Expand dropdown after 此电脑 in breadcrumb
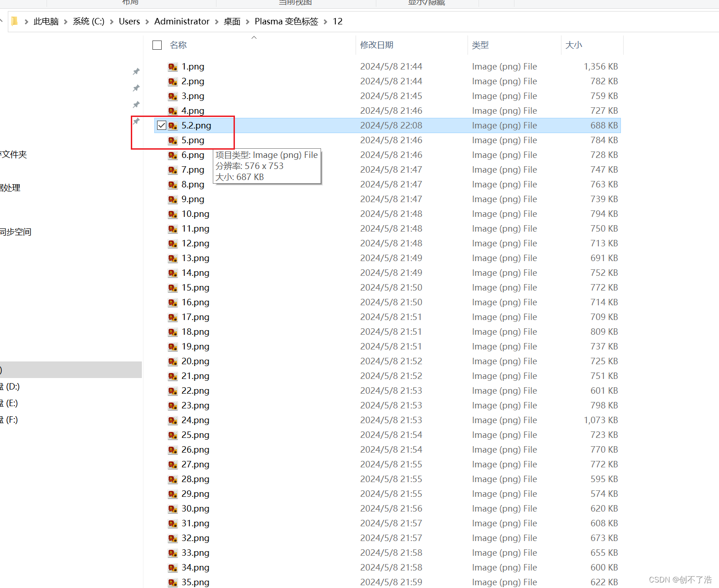 click(x=65, y=22)
